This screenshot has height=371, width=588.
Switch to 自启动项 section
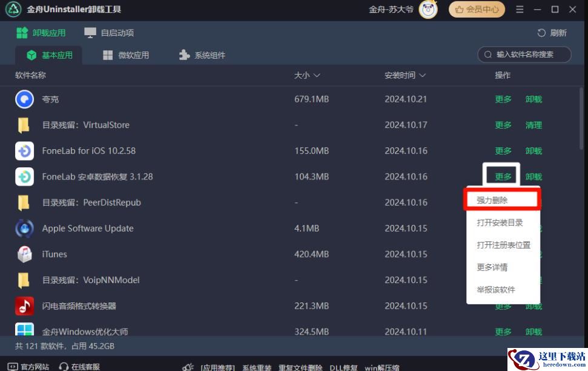pos(109,33)
